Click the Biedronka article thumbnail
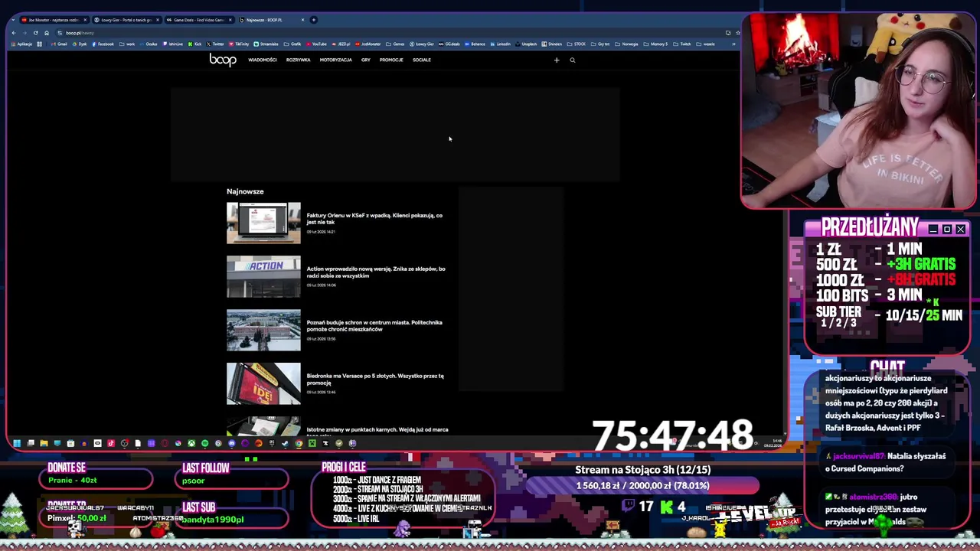The image size is (980, 551). pyautogui.click(x=263, y=383)
